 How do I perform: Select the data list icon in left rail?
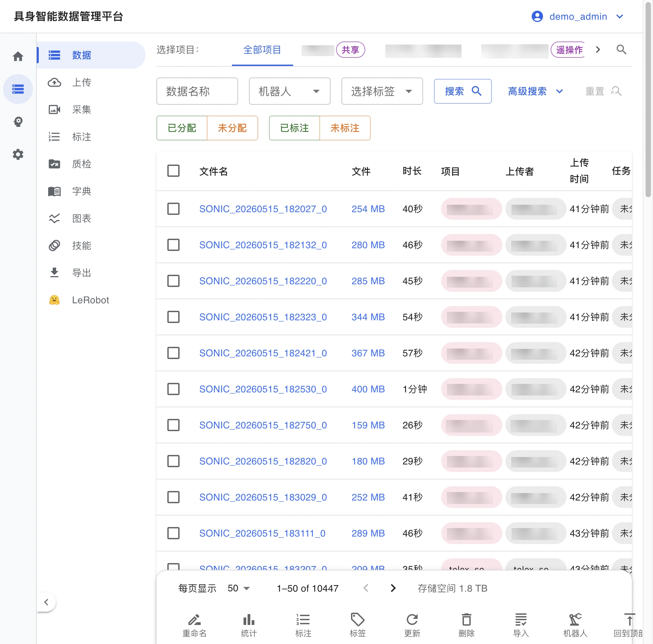point(18,89)
